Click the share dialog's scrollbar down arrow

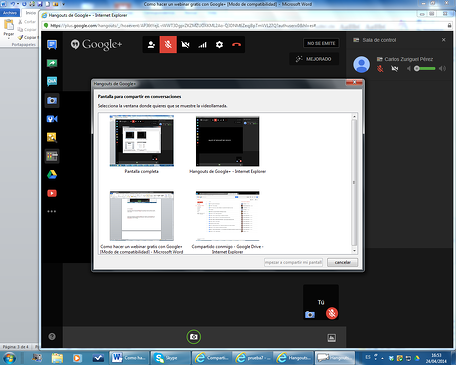[354, 251]
